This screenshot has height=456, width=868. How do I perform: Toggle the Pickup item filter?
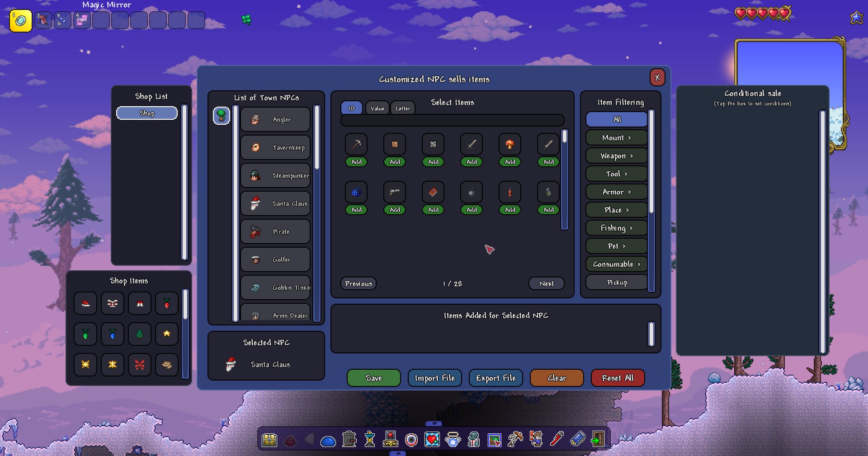(617, 282)
